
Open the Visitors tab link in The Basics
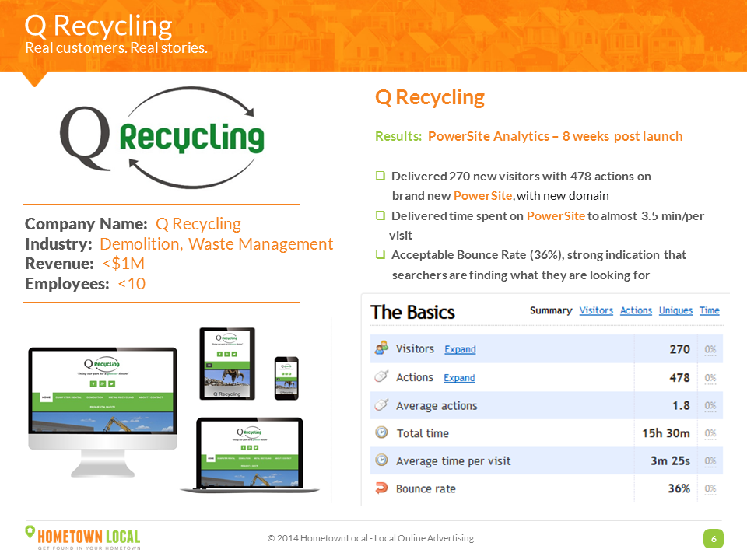(596, 310)
